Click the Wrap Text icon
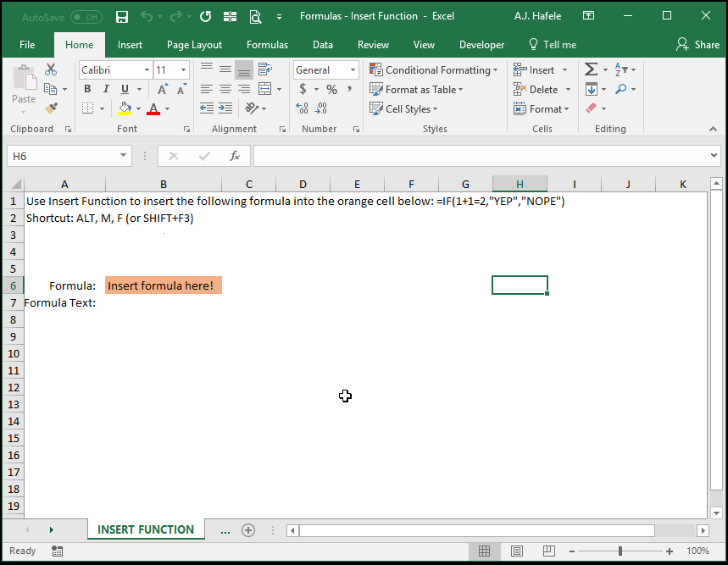Image resolution: width=728 pixels, height=565 pixels. pyautogui.click(x=265, y=69)
